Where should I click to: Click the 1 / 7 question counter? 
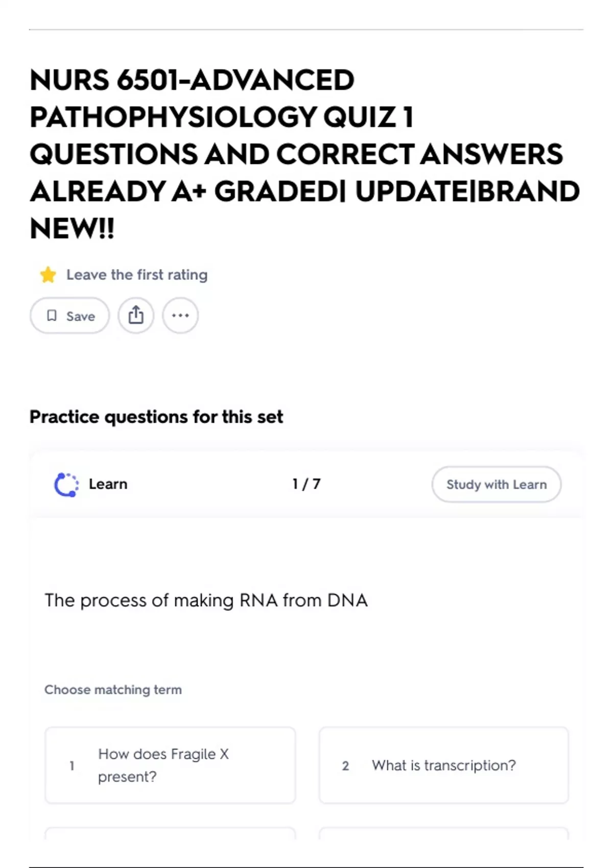point(306,484)
